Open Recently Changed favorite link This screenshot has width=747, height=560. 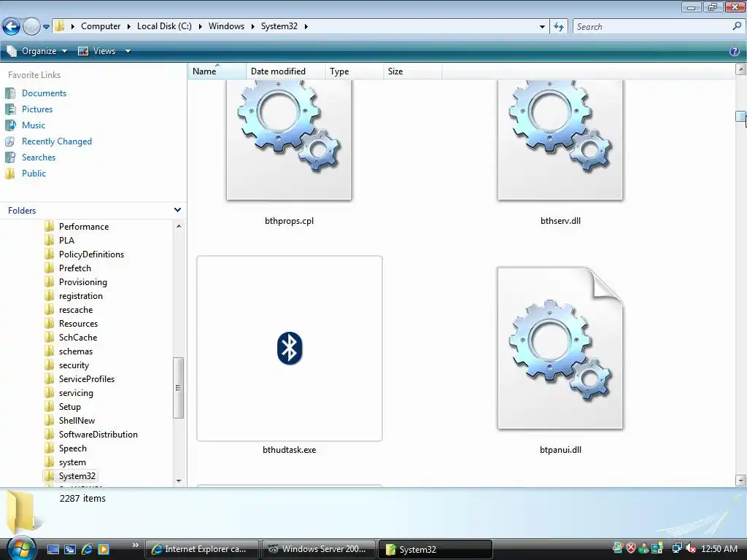tap(57, 141)
